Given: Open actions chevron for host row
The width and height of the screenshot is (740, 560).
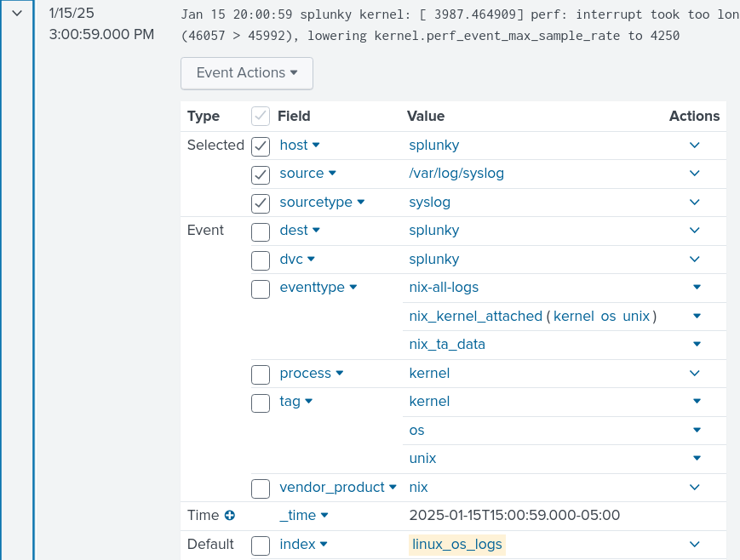Looking at the screenshot, I should tap(695, 146).
